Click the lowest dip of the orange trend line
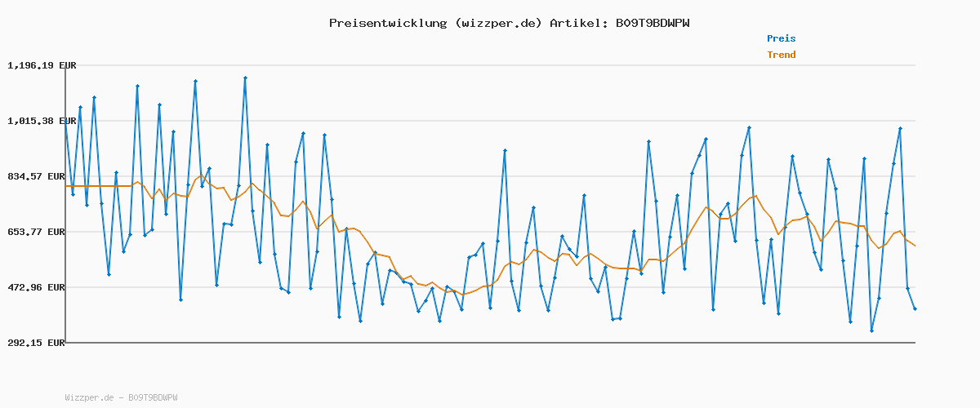 [x=462, y=295]
